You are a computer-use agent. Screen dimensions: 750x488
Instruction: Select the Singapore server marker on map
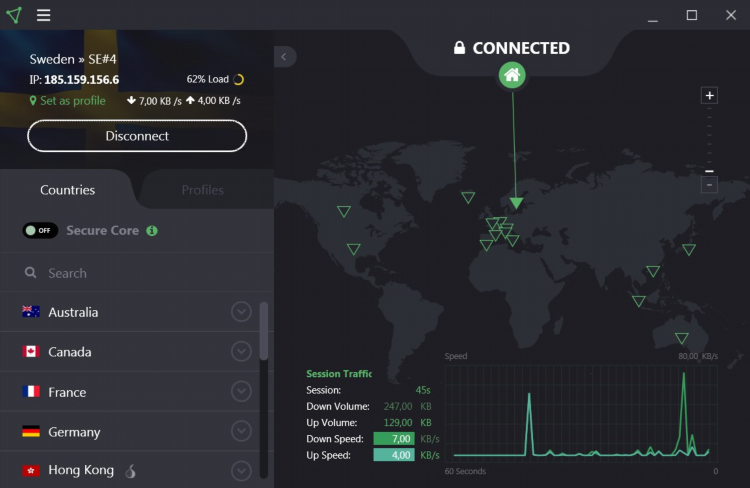639,301
